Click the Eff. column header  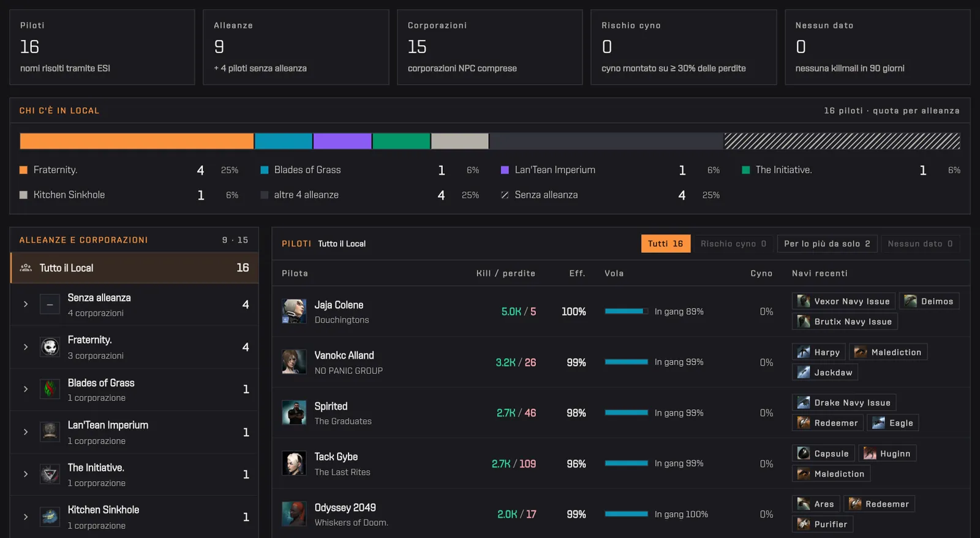[577, 274]
